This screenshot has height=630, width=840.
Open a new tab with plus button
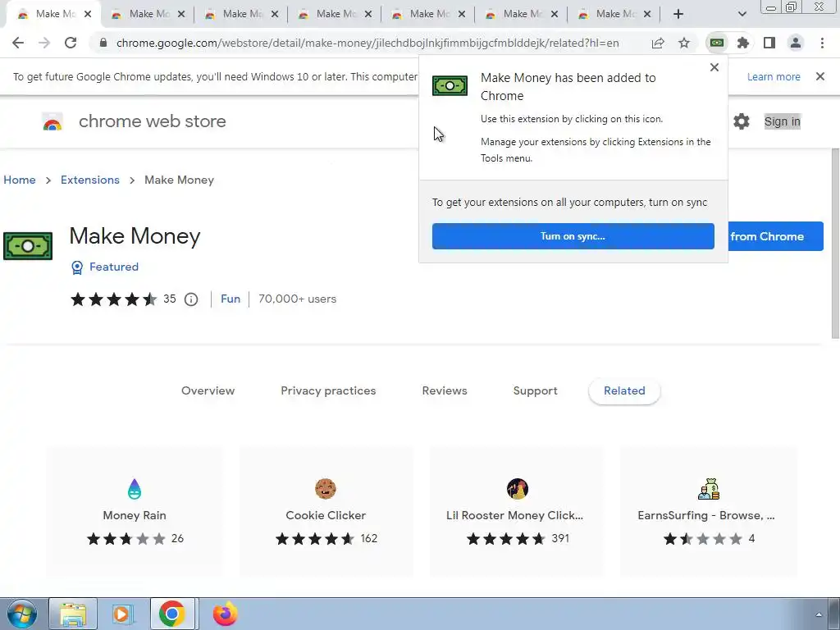[x=678, y=14]
